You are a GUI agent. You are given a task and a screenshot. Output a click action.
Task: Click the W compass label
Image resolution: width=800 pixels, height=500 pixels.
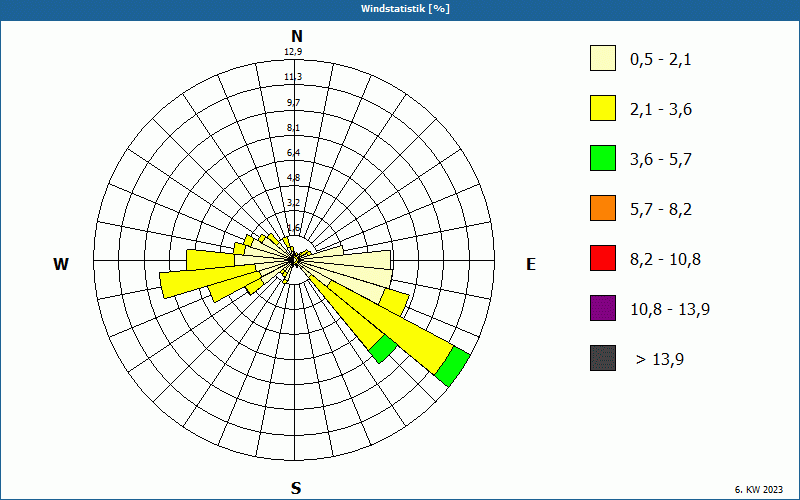click(x=61, y=264)
